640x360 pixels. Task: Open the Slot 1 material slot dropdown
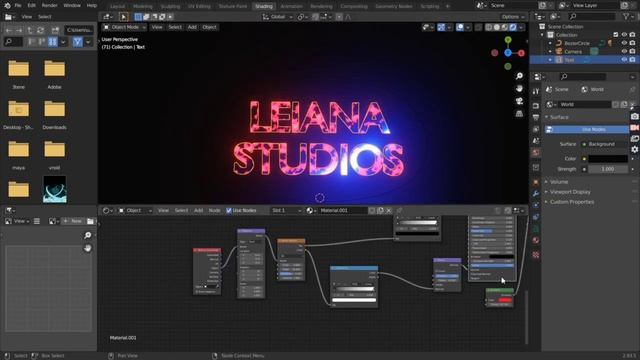(286, 211)
